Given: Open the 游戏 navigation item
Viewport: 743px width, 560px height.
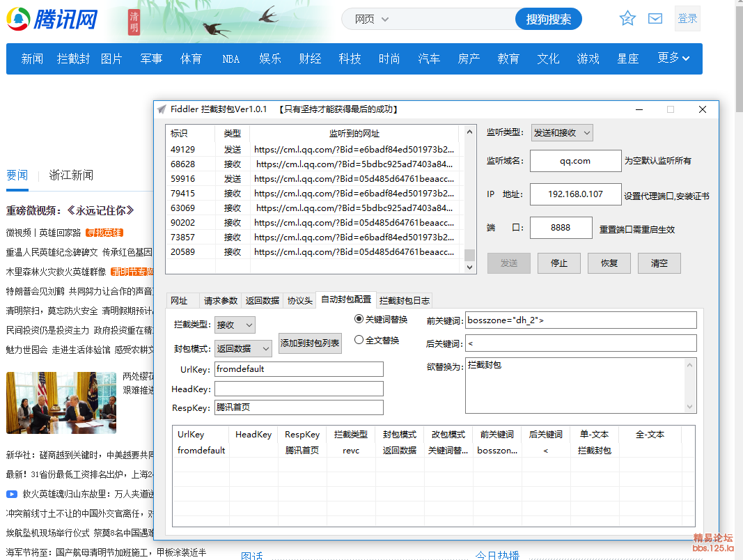Looking at the screenshot, I should click(x=588, y=59).
